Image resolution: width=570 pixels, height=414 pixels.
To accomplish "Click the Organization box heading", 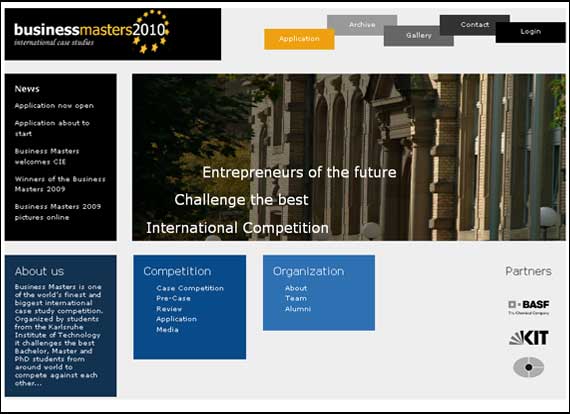I will click(308, 271).
